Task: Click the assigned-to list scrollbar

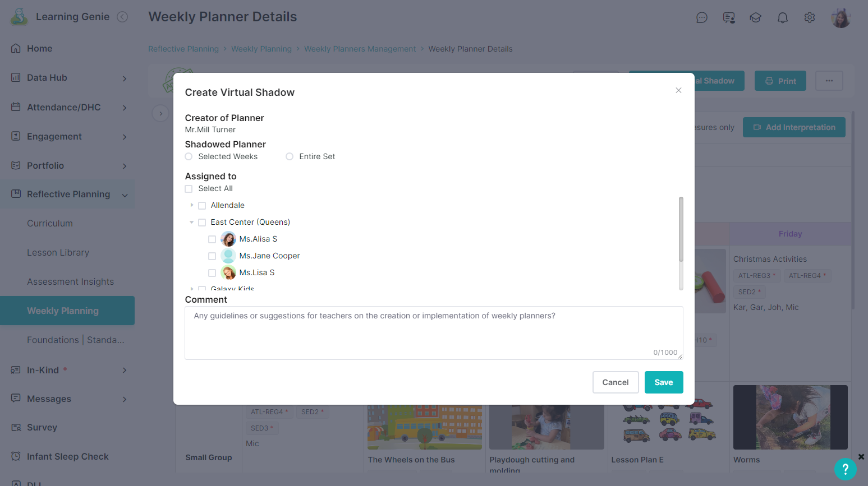Action: click(681, 229)
